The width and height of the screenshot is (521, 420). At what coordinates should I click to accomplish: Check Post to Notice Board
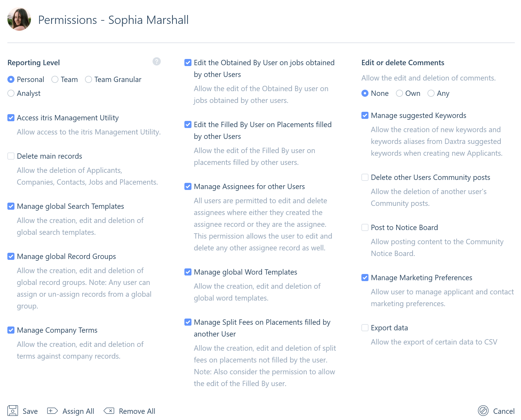[365, 227]
